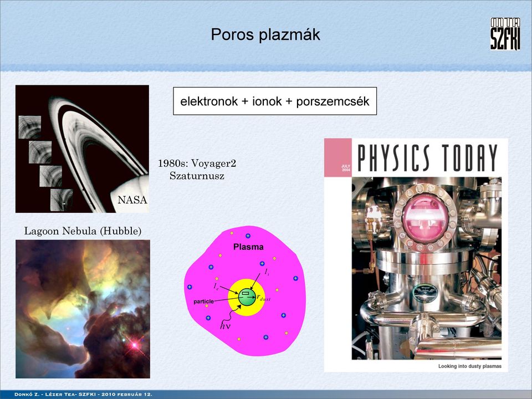Click the Saturn rings Voyager image

click(x=82, y=149)
